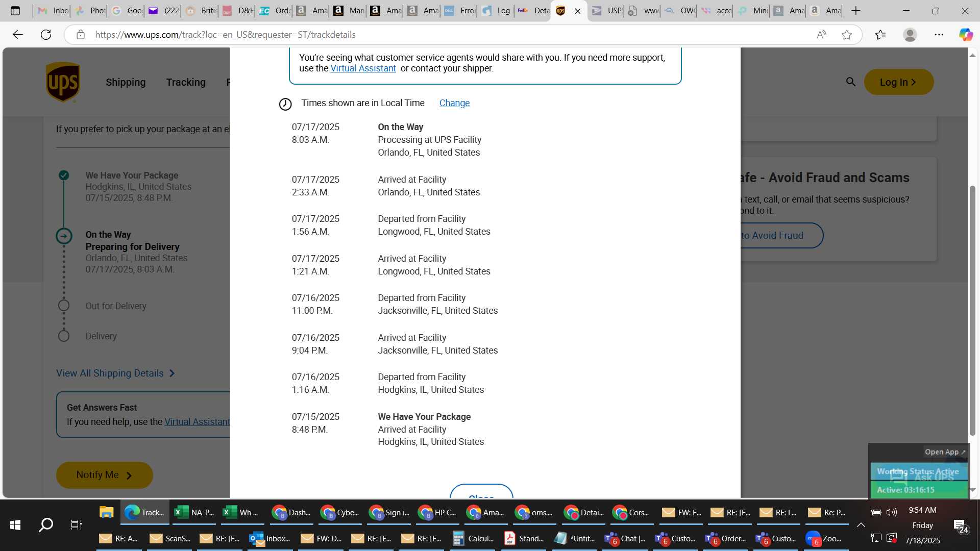Open File Explorer from the taskbar

(106, 512)
